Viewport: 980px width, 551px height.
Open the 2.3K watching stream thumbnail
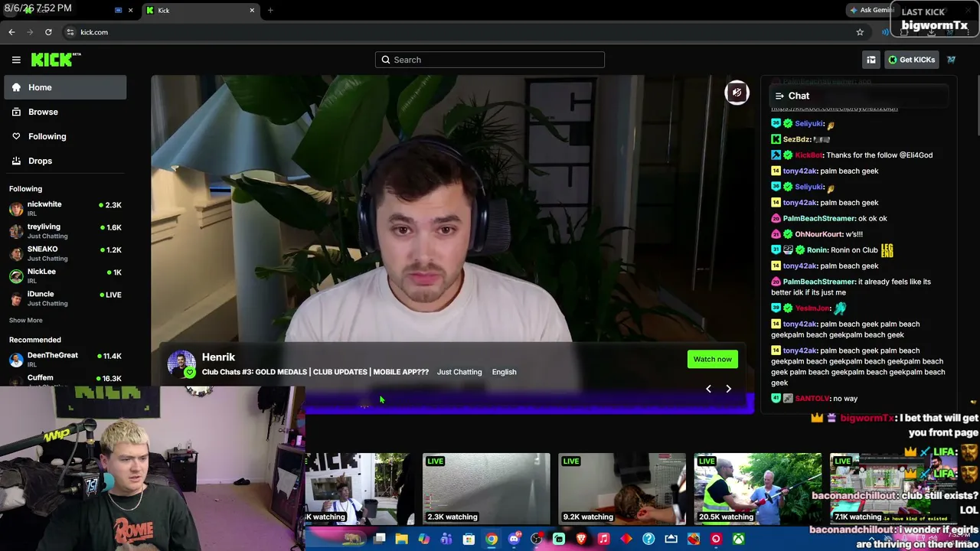[x=486, y=489]
